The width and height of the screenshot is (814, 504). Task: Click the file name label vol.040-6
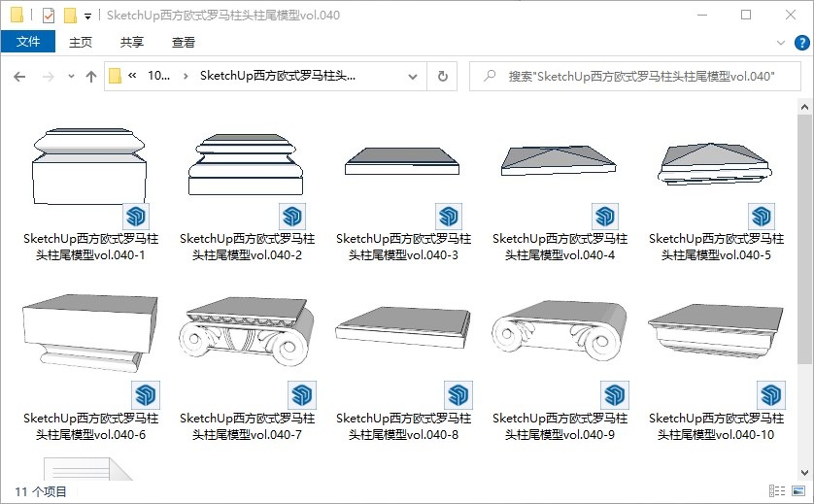(x=90, y=426)
